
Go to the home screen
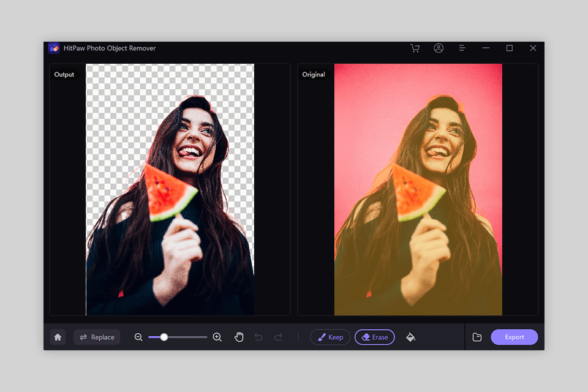58,337
